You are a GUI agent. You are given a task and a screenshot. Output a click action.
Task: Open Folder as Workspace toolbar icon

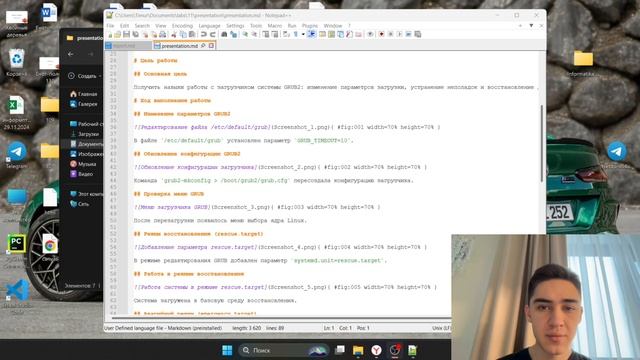pos(358,34)
